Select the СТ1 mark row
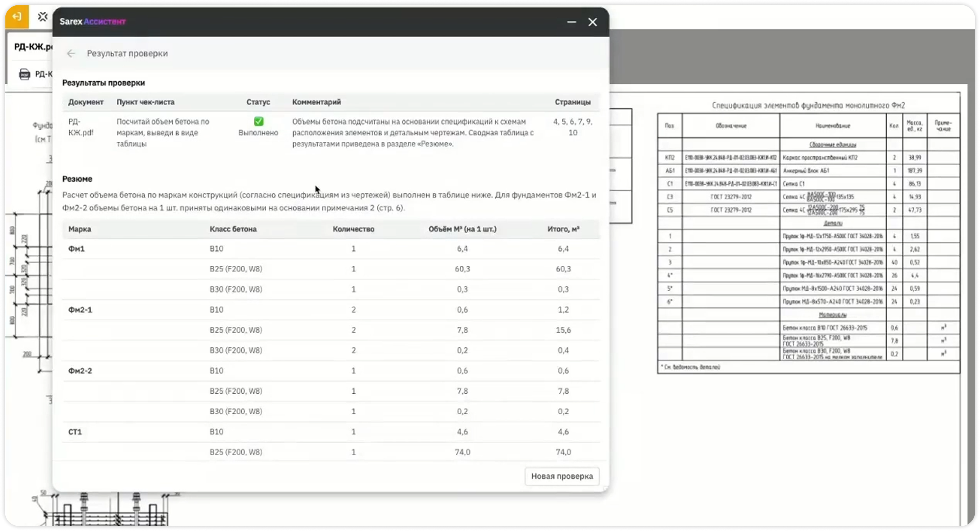Image resolution: width=980 pixels, height=531 pixels. (331, 432)
